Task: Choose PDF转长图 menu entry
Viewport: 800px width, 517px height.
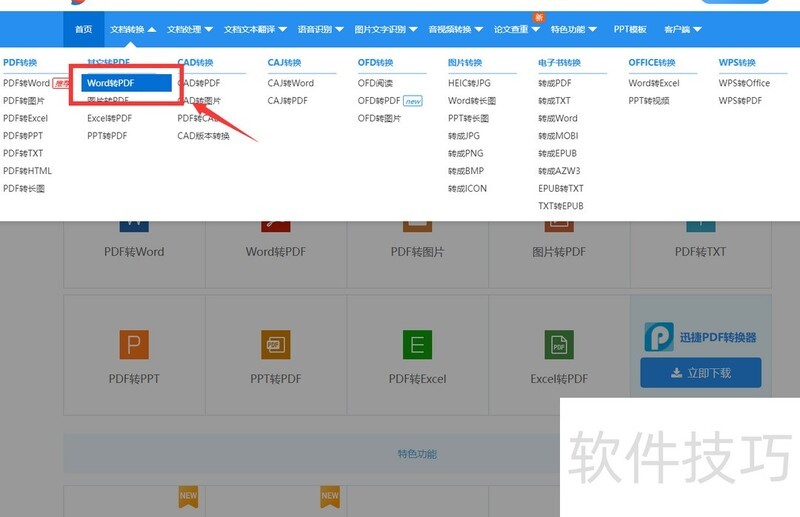Action: (23, 188)
